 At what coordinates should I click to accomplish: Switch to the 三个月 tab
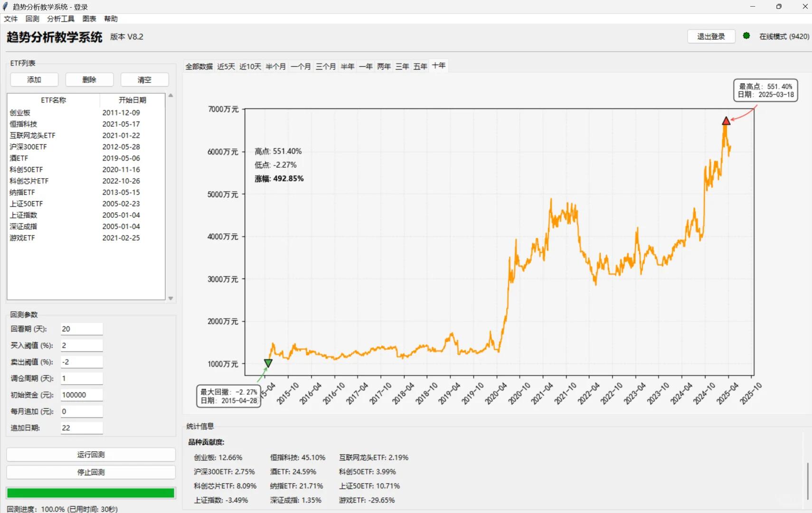(326, 66)
